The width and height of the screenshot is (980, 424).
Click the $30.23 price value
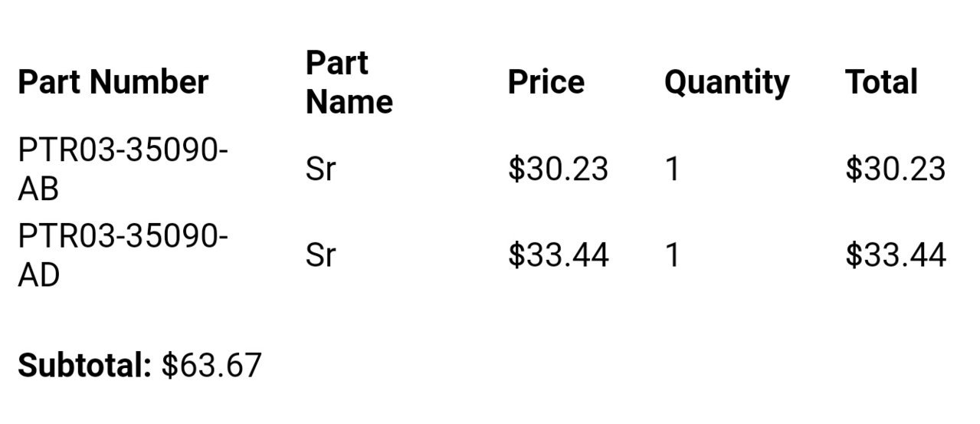[558, 169]
